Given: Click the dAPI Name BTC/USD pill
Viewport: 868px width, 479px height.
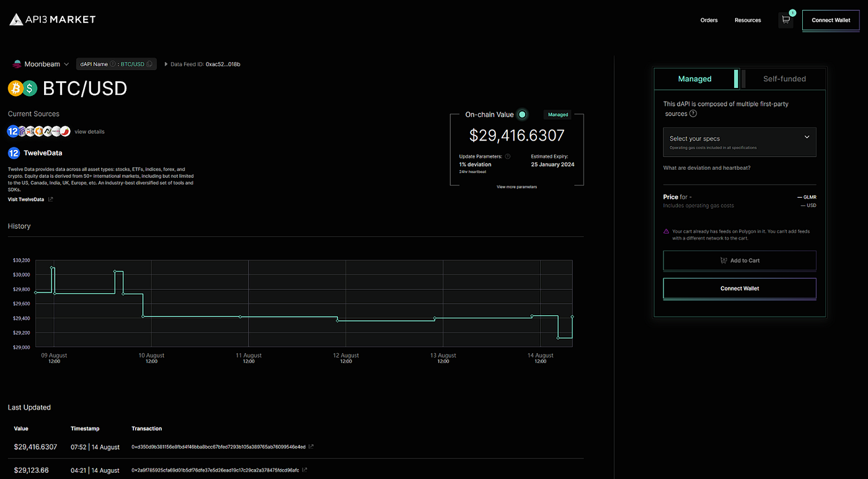Looking at the screenshot, I should [117, 64].
